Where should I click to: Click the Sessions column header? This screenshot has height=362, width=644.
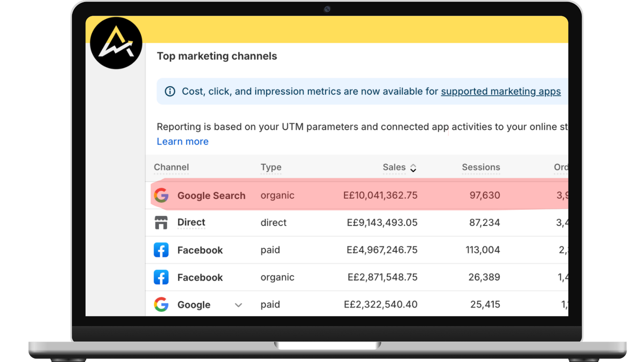click(x=481, y=167)
